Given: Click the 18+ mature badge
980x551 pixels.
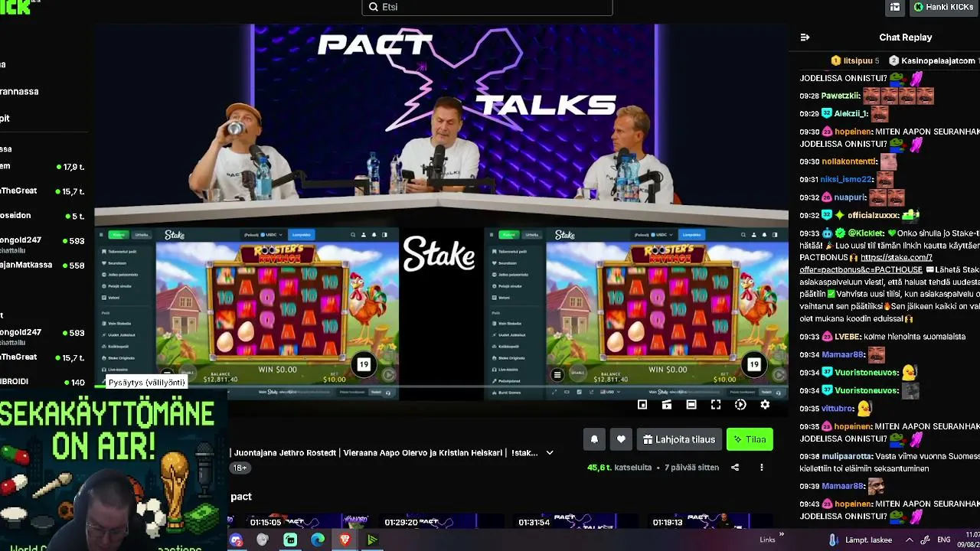Looking at the screenshot, I should coord(240,468).
